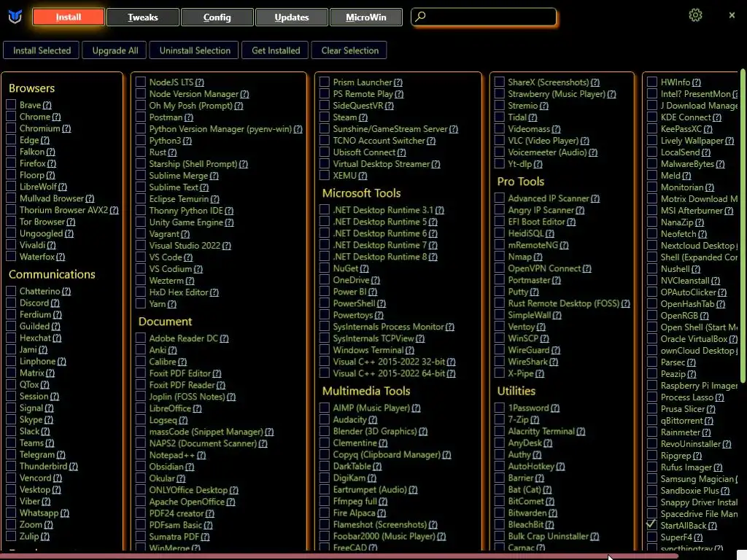The image size is (747, 560).
Task: Select the Visual Studio 2022 checkbox
Action: pos(141,245)
